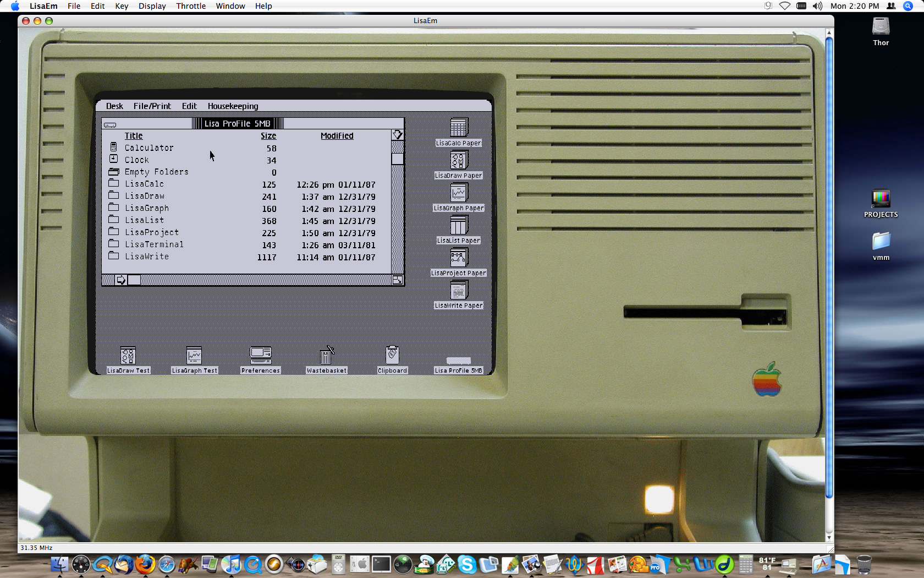Click the horizontal scroll right arrow
This screenshot has width=924, height=578.
point(120,280)
